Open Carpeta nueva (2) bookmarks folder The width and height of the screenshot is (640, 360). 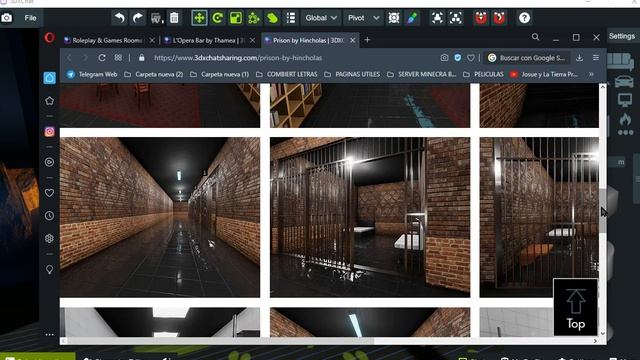(x=153, y=74)
